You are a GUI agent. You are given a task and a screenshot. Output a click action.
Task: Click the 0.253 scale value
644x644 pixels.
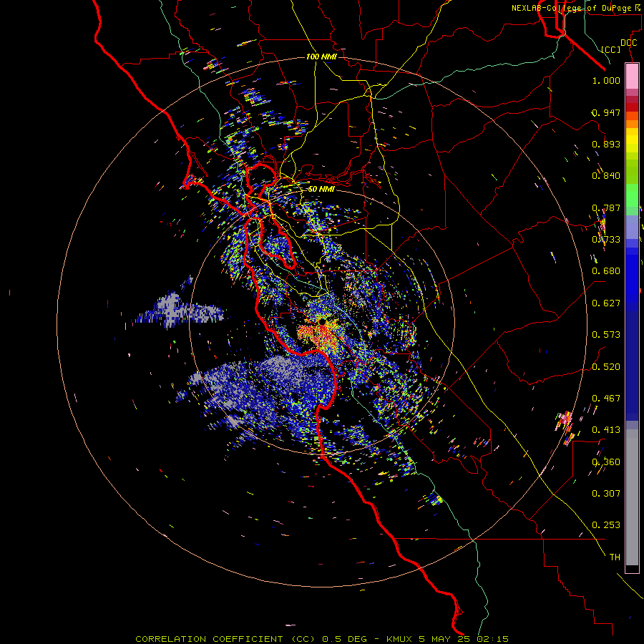click(606, 525)
